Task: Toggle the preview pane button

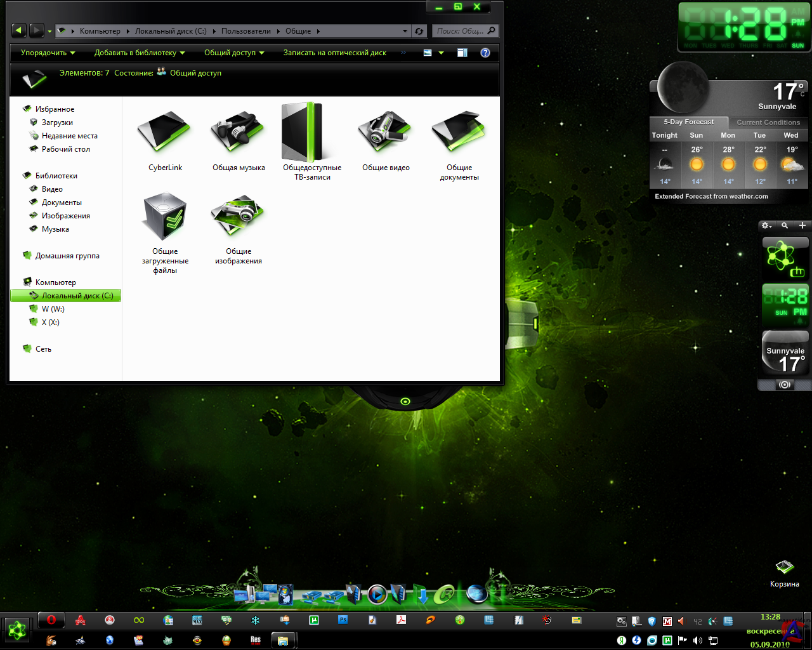Action: tap(462, 53)
